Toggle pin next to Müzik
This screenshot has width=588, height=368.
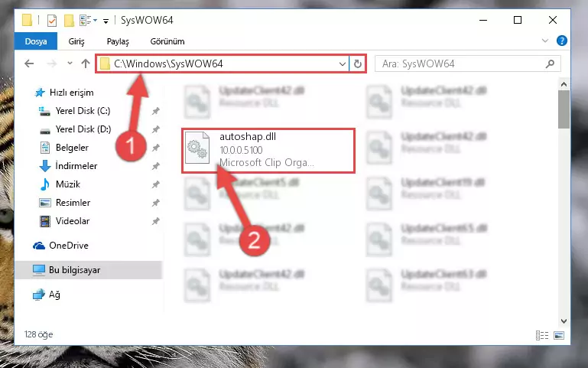(156, 184)
